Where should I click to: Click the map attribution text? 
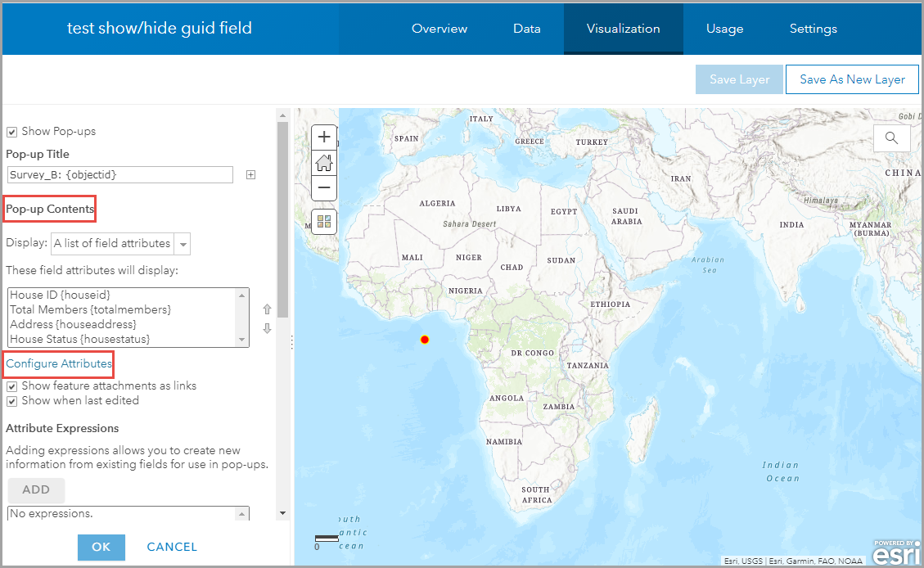coord(793,561)
